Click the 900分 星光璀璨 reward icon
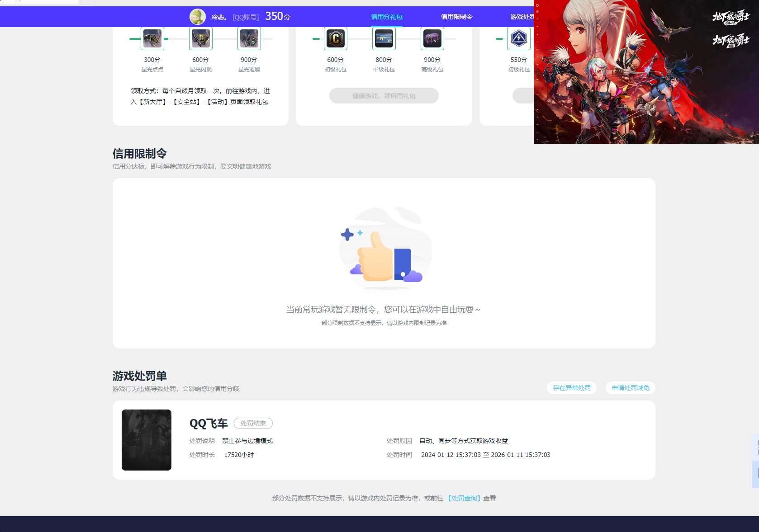 point(249,38)
